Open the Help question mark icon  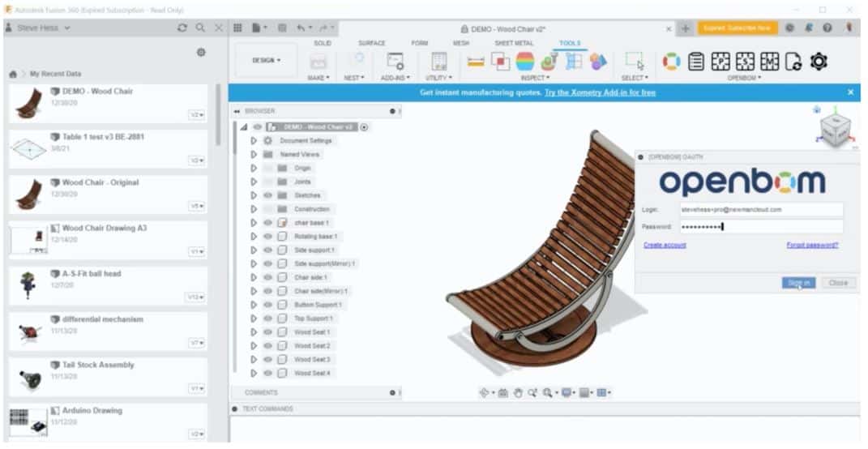pos(827,28)
